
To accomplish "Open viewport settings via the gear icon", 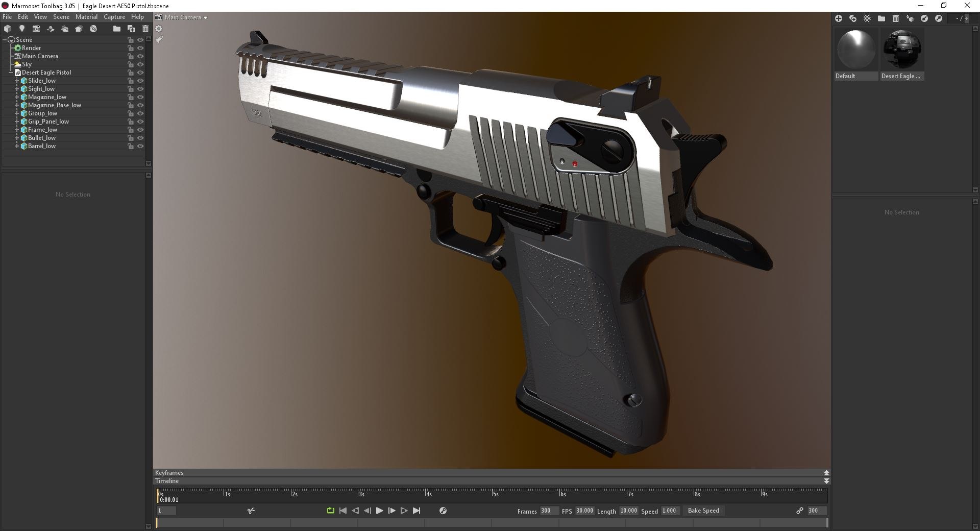I will 159,29.
